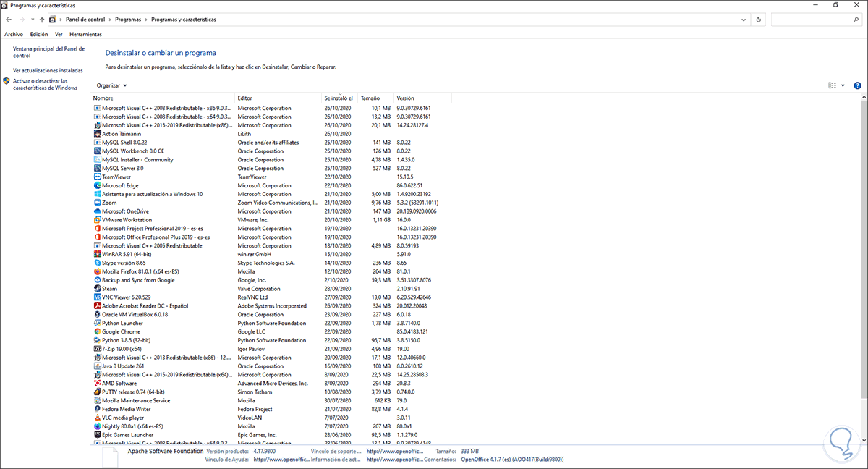Image resolution: width=868 pixels, height=469 pixels.
Task: Open the Herramientas menu
Action: pyautogui.click(x=85, y=34)
